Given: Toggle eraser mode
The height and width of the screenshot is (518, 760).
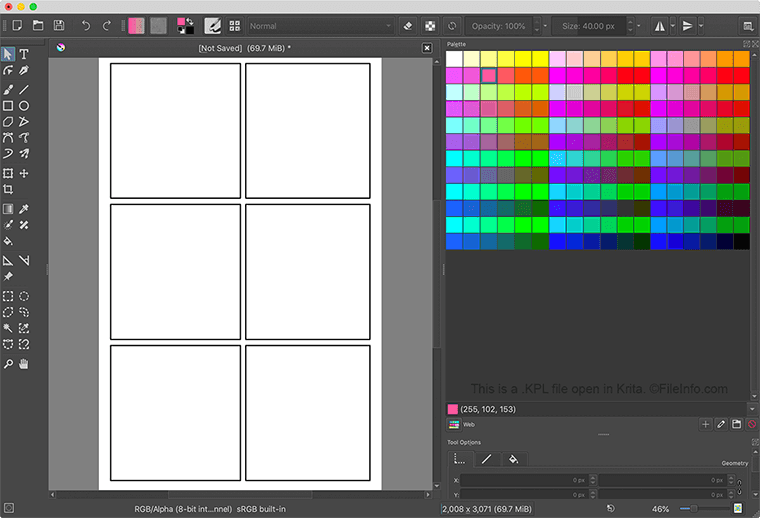Looking at the screenshot, I should 408,26.
